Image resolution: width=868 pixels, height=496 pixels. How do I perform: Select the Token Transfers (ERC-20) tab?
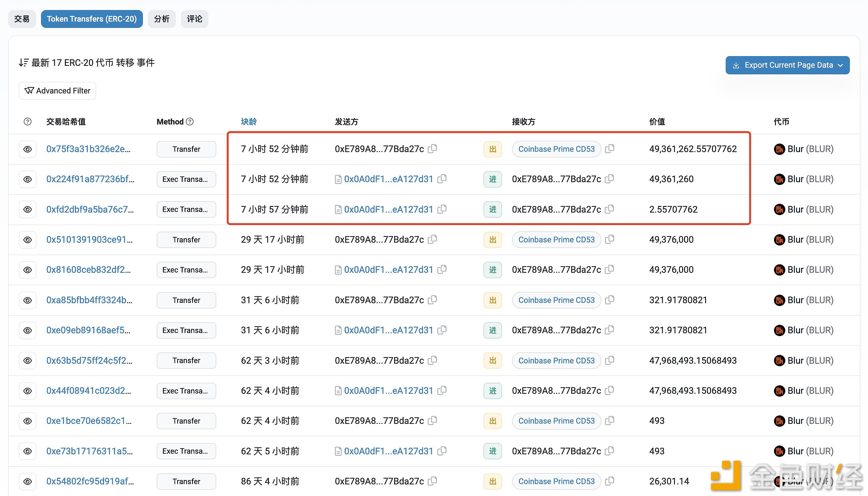(92, 19)
